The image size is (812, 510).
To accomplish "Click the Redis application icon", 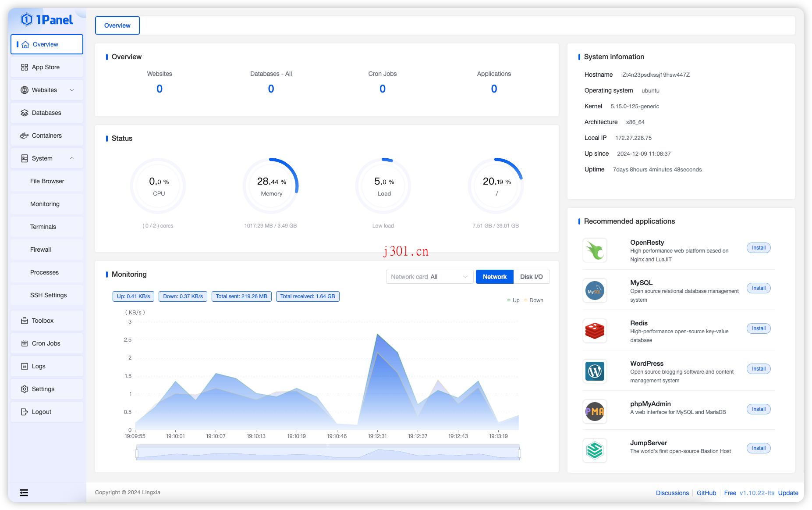I will 595,331.
